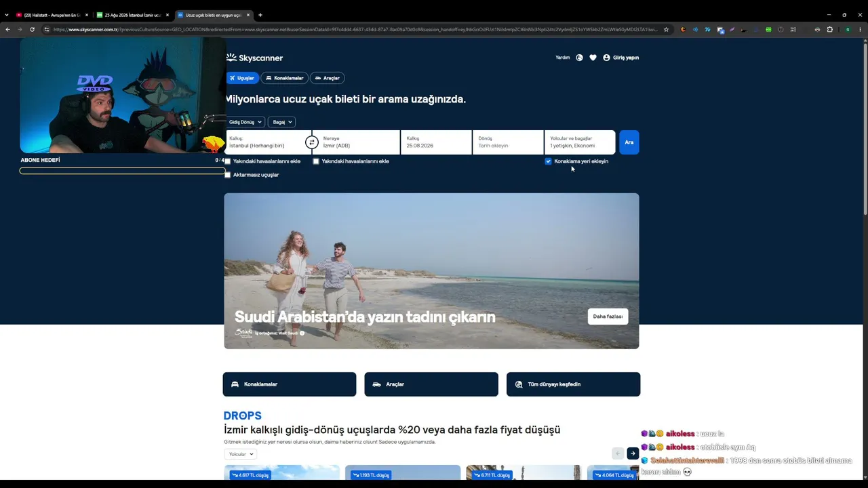Screen dimensions: 868x488
Task: Click the blue Ara search button
Action: [629, 142]
